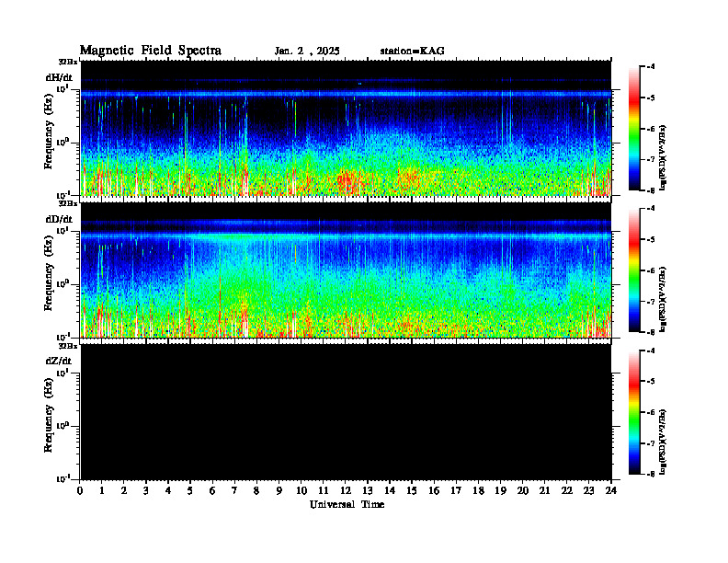Select the dH/dt panel label

pyautogui.click(x=59, y=77)
